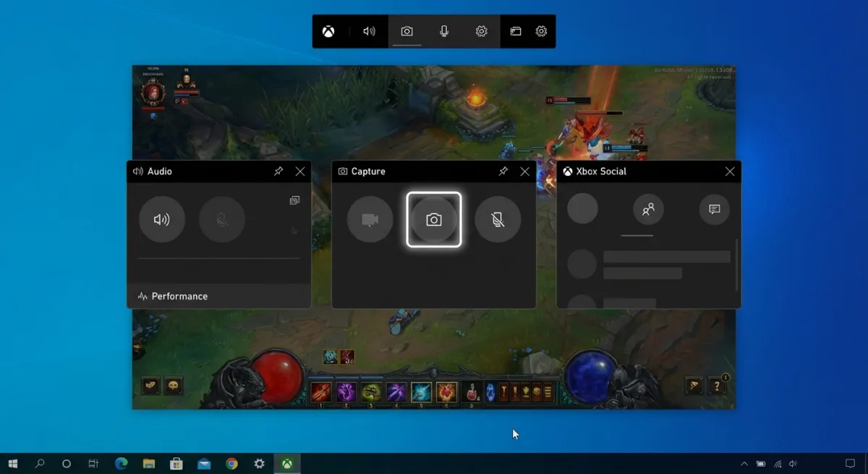Open the Windows Start menu
The width and height of the screenshot is (868, 474).
pos(12,463)
